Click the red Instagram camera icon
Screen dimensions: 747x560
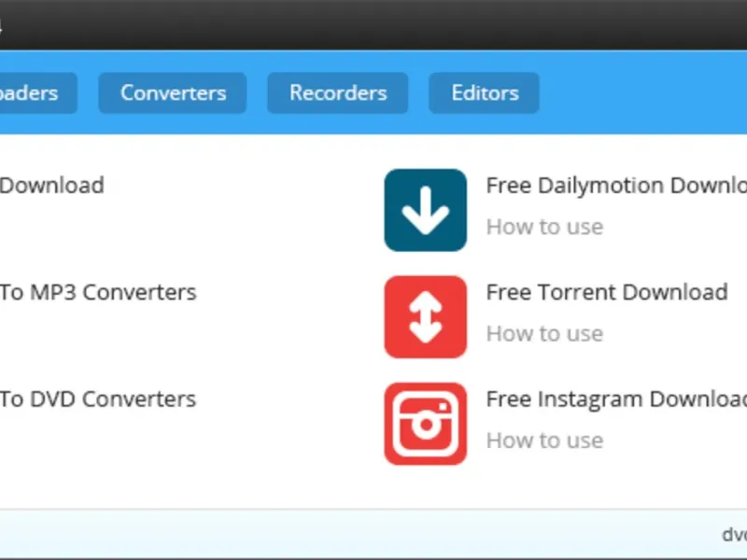pos(426,424)
